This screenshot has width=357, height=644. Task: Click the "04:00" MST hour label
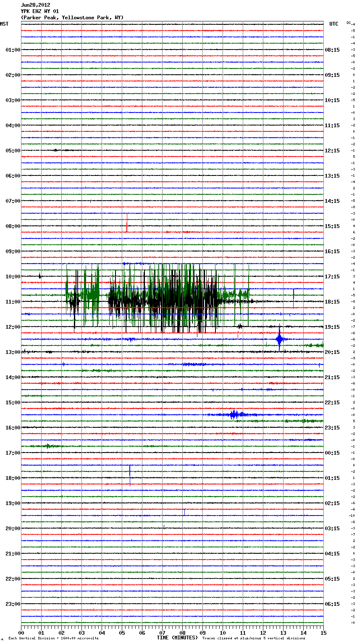point(13,126)
